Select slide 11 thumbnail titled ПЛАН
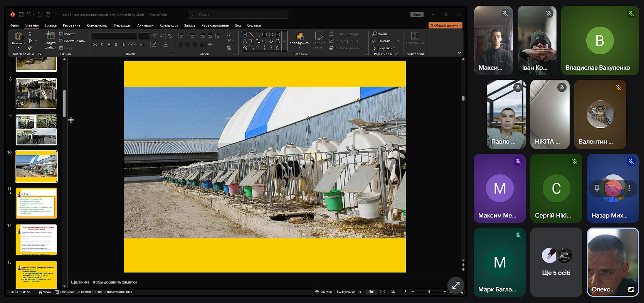Viewport: 644px width, 303px height. pyautogui.click(x=36, y=203)
